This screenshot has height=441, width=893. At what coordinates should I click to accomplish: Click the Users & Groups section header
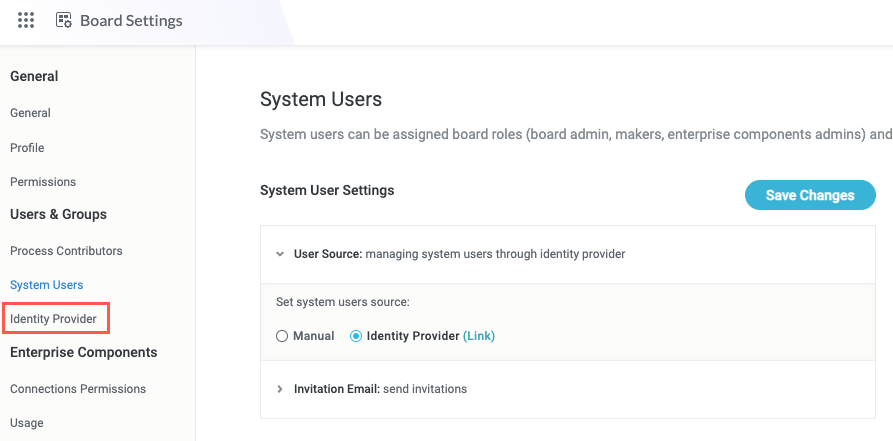[x=58, y=215]
